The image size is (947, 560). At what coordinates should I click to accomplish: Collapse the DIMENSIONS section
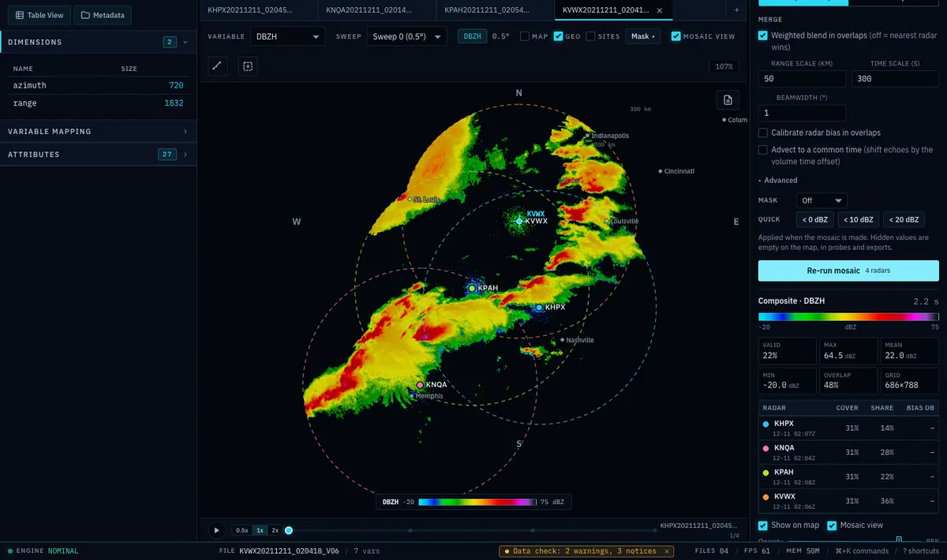point(98,42)
